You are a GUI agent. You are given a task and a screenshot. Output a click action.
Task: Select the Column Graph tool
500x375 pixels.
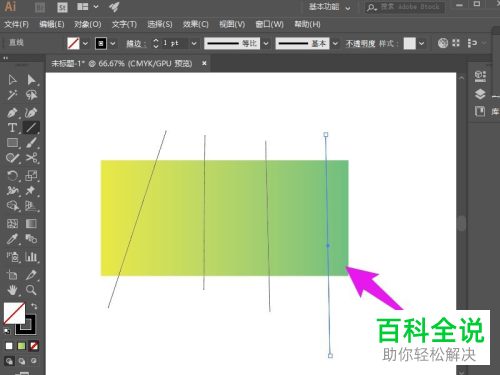[31, 256]
